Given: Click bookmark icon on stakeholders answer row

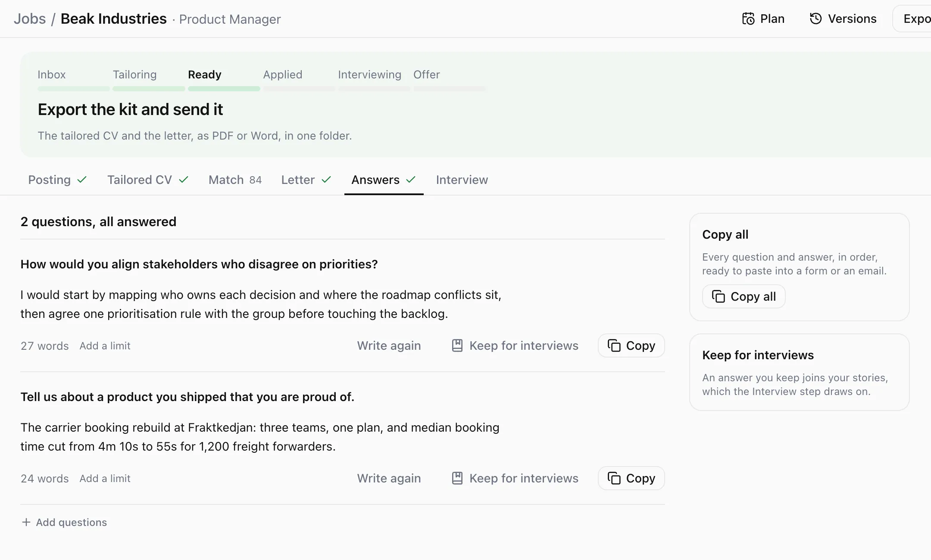Looking at the screenshot, I should [457, 346].
